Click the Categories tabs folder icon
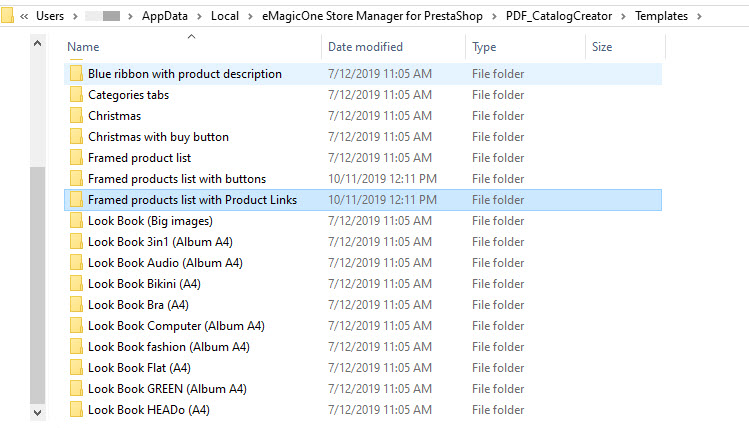The width and height of the screenshot is (749, 428). point(76,95)
